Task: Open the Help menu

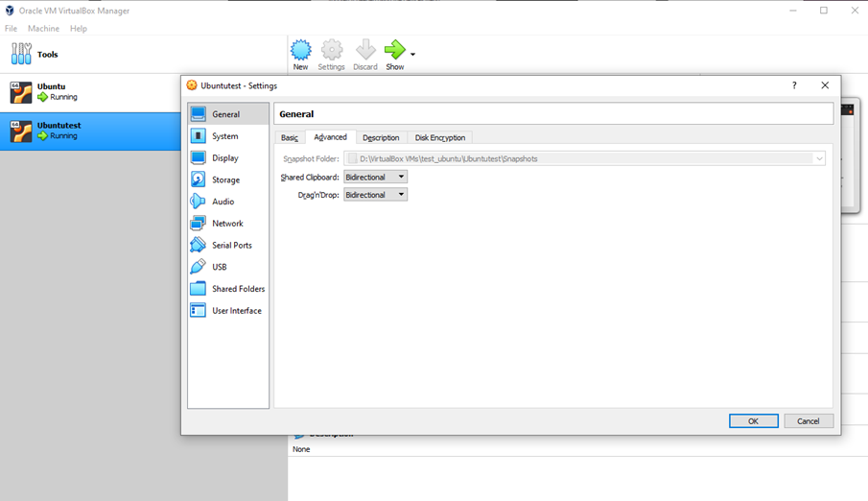Action: pyautogui.click(x=79, y=28)
